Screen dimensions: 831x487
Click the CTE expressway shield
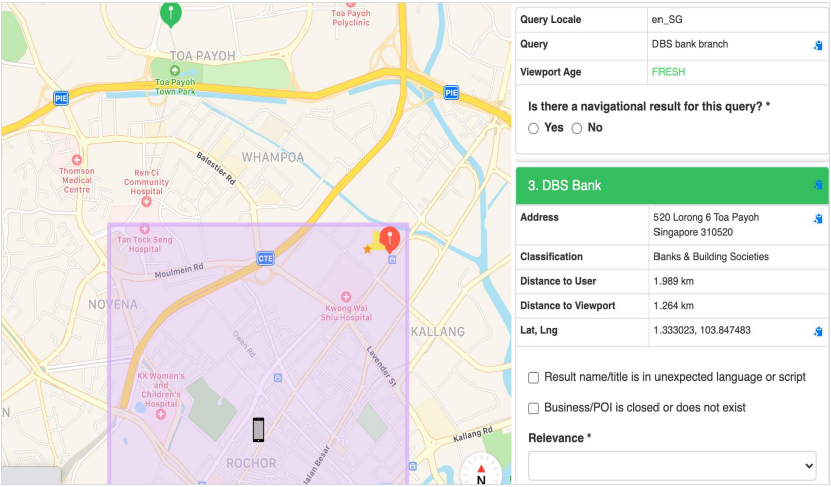click(266, 258)
